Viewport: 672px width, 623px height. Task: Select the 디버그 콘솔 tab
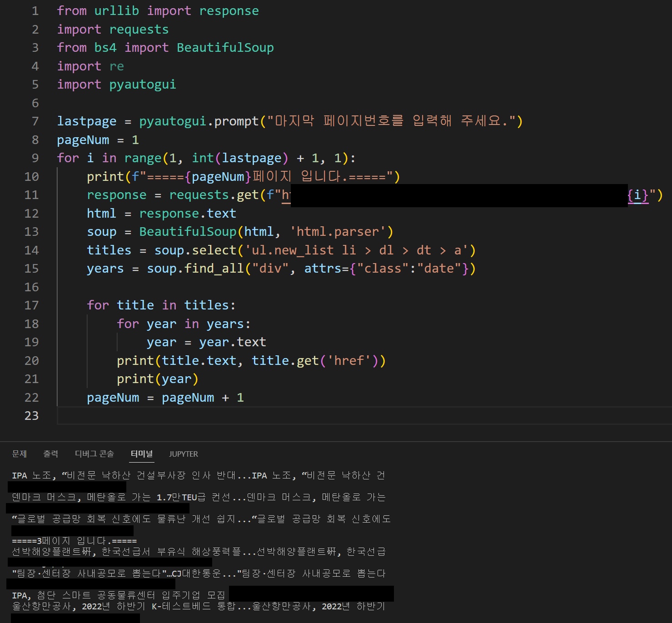(x=94, y=454)
